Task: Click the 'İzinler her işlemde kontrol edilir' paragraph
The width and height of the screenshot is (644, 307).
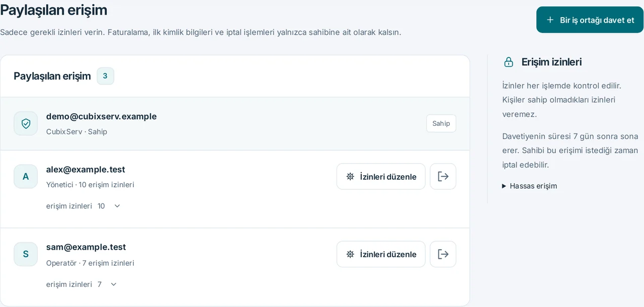Action: (561, 100)
